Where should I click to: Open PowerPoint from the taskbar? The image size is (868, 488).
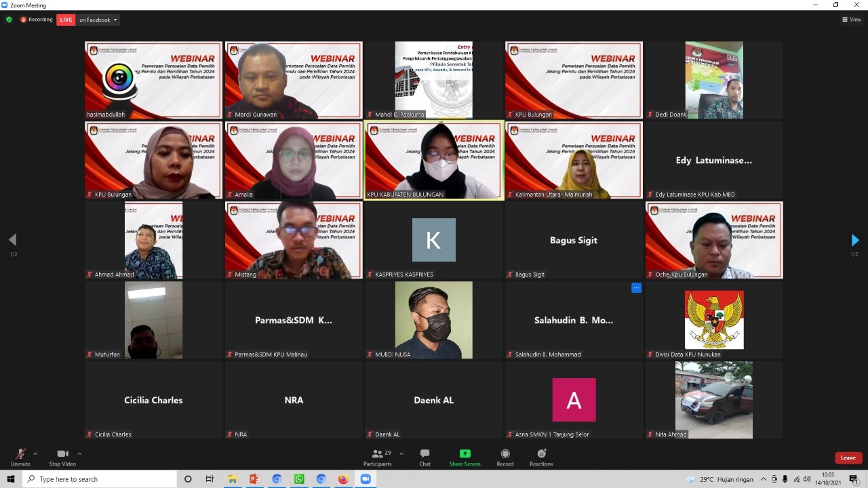tap(255, 479)
